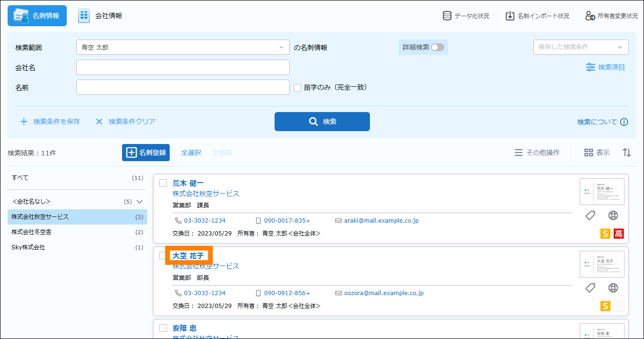Click the yellow S badge on 荒木 健一's card
The height and width of the screenshot is (339, 644).
pyautogui.click(x=605, y=234)
